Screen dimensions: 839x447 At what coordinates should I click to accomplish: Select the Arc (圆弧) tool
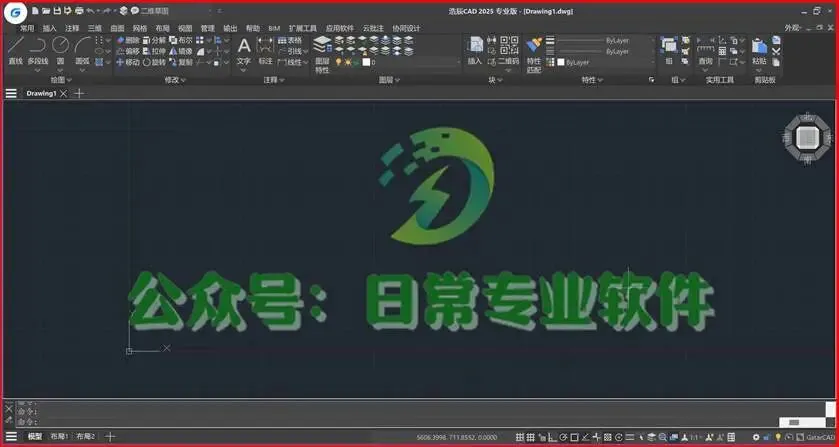82,51
